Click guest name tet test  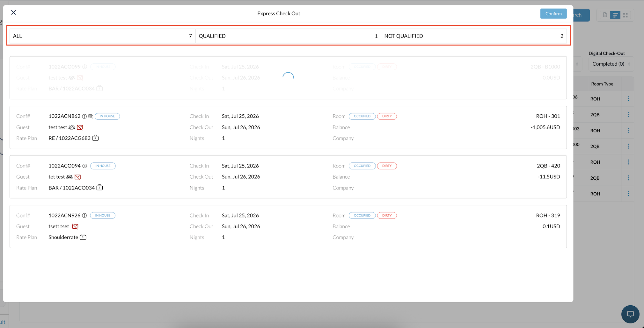coord(56,177)
